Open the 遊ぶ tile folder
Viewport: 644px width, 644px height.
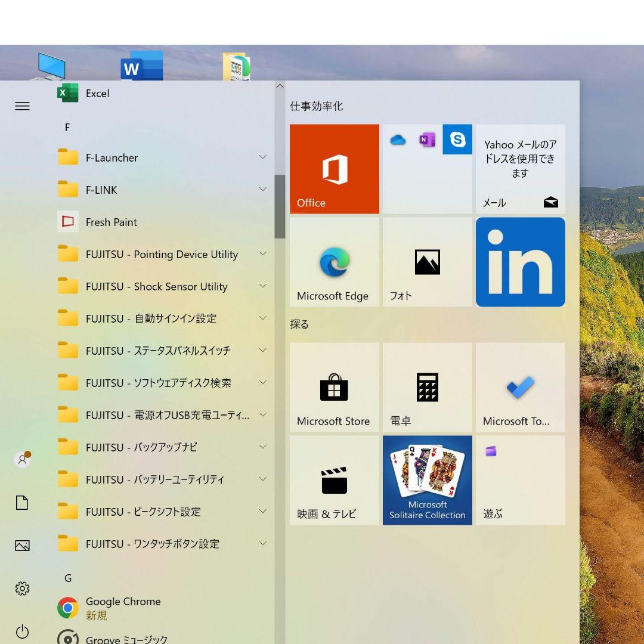[x=521, y=481]
